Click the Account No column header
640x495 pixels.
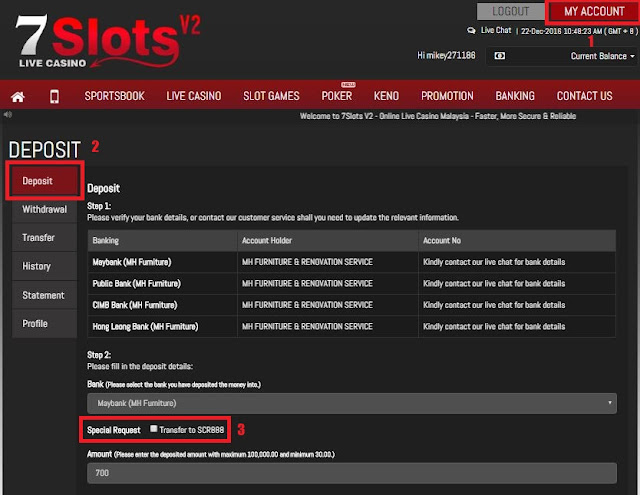(517, 240)
